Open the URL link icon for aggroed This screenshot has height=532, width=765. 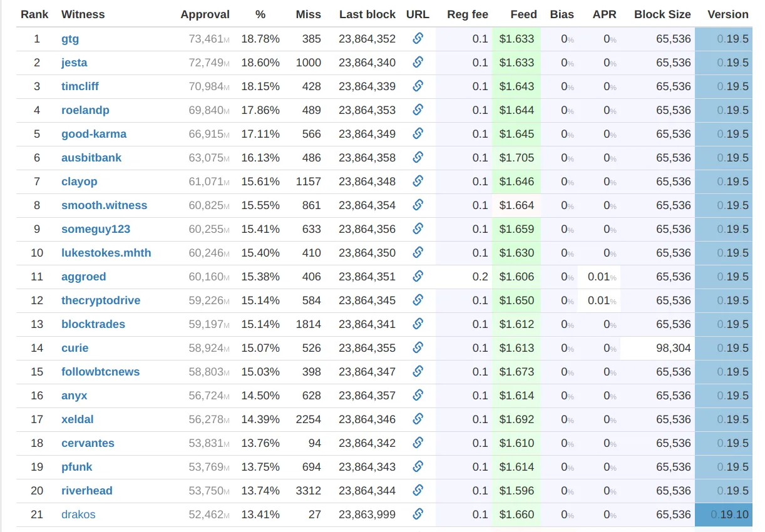[418, 276]
